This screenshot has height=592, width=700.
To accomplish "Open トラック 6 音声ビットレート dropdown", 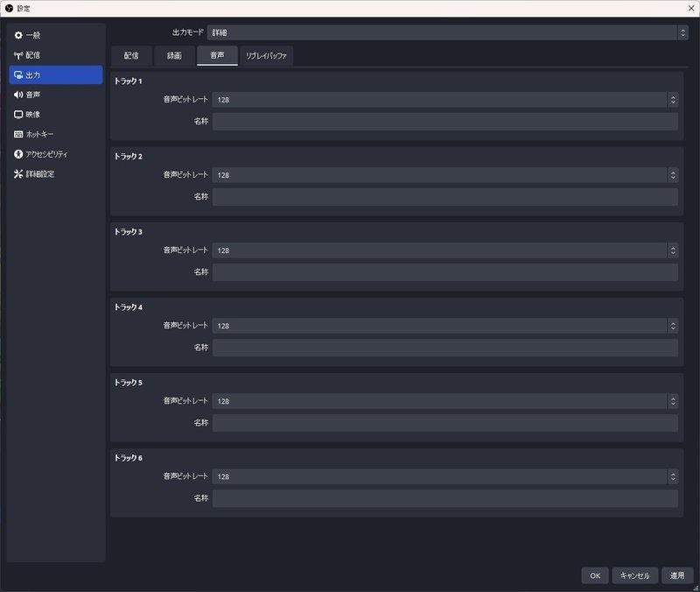I will click(x=445, y=476).
